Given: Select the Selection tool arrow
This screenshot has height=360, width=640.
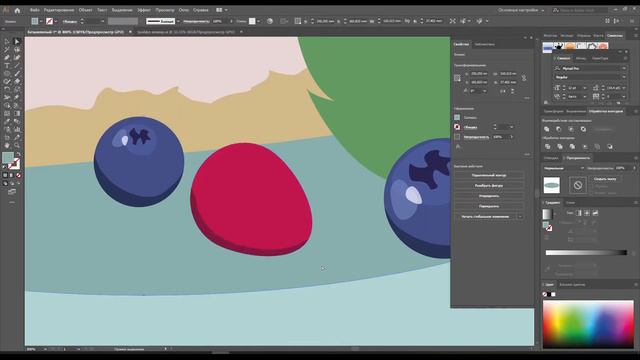Looking at the screenshot, I should click(7, 42).
